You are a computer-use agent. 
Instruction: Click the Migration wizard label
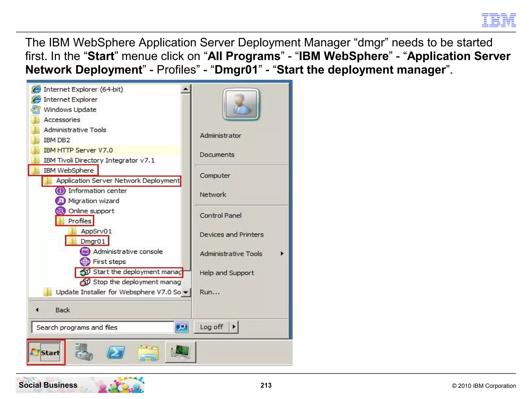pyautogui.click(x=94, y=201)
